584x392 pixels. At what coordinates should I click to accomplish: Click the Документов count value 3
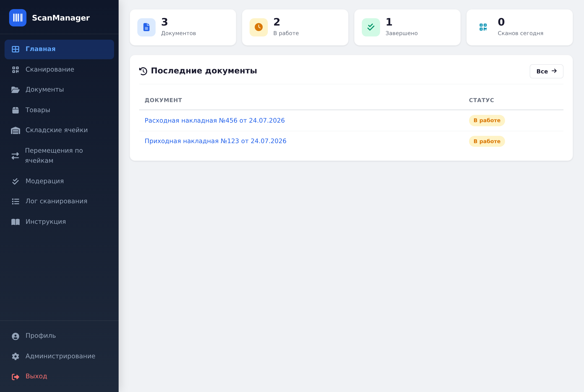164,22
